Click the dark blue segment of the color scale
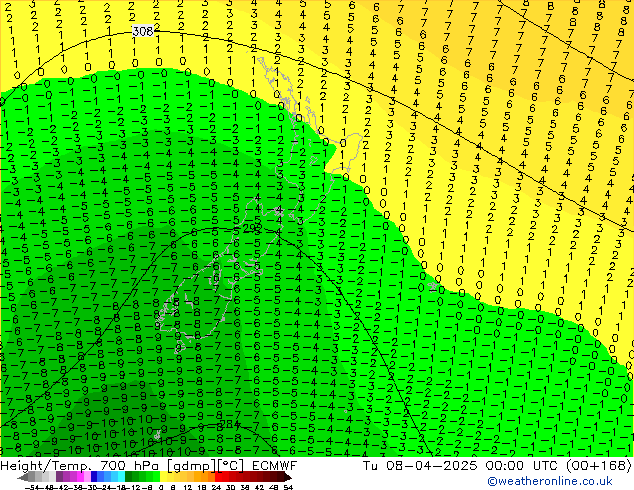Image resolution: width=634 pixels, height=490 pixels. [x=94, y=477]
